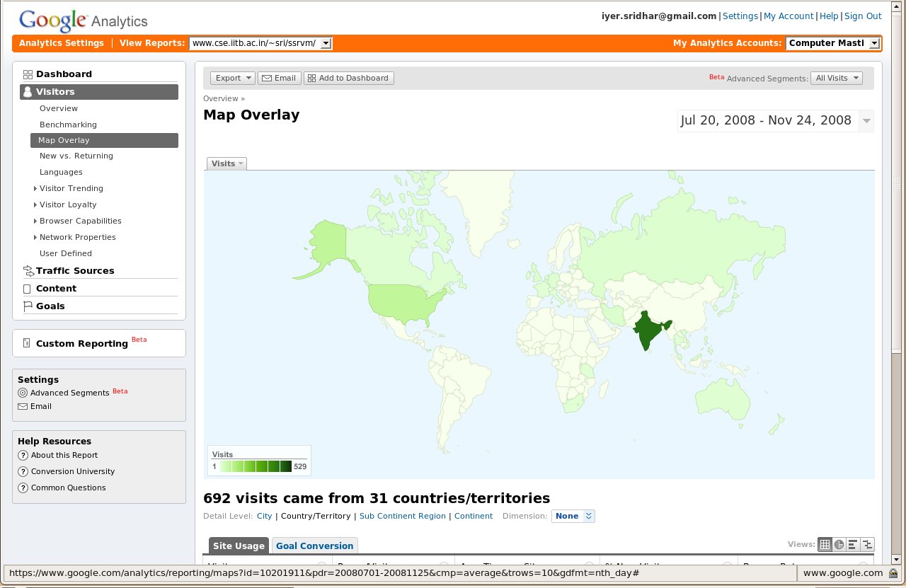Click Sign Out link
The height and width of the screenshot is (588, 906).
coord(863,16)
